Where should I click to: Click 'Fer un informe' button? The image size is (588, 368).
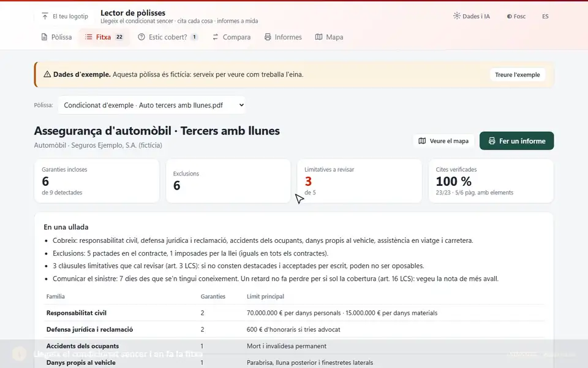516,141
